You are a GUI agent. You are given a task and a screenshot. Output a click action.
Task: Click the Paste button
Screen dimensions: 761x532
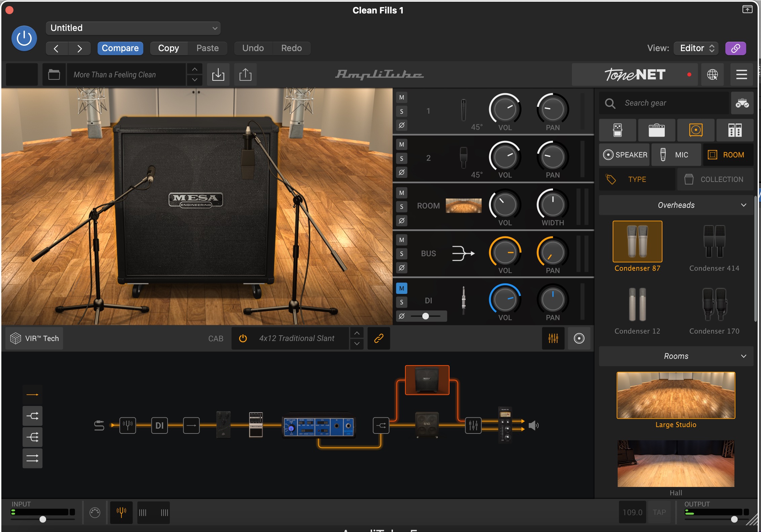(x=208, y=48)
